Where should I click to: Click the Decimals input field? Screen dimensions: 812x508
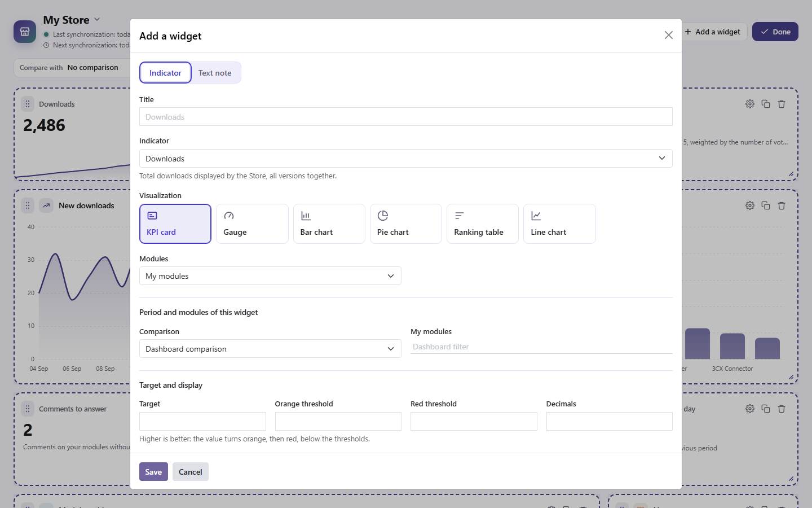tap(610, 422)
